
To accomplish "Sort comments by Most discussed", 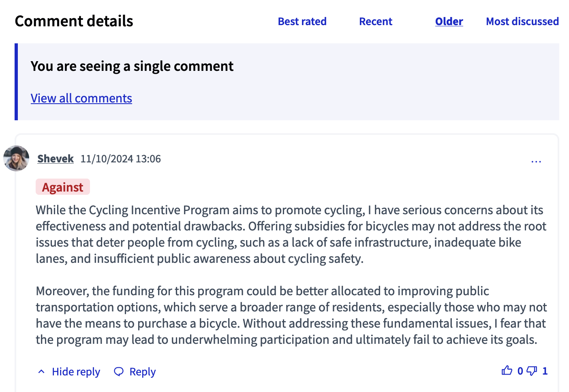I will (522, 21).
